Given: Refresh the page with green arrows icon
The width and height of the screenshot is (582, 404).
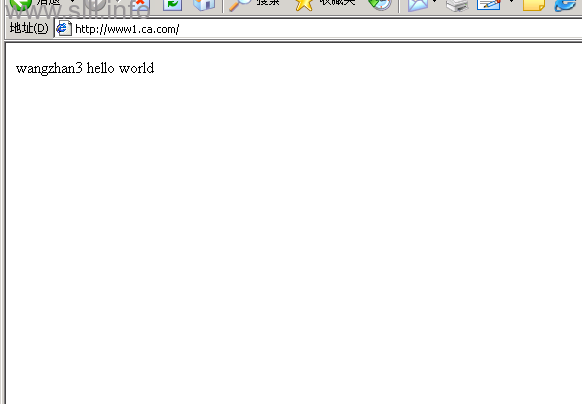Looking at the screenshot, I should click(x=172, y=4).
